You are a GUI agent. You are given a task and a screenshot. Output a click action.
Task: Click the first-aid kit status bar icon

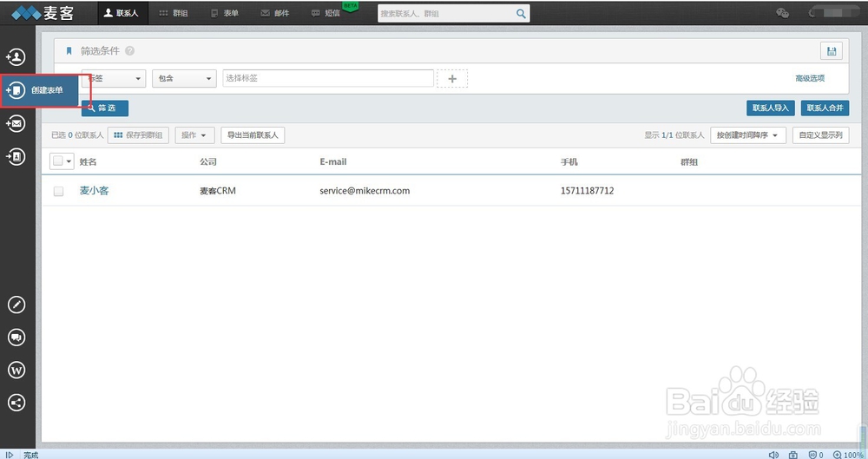(793, 455)
